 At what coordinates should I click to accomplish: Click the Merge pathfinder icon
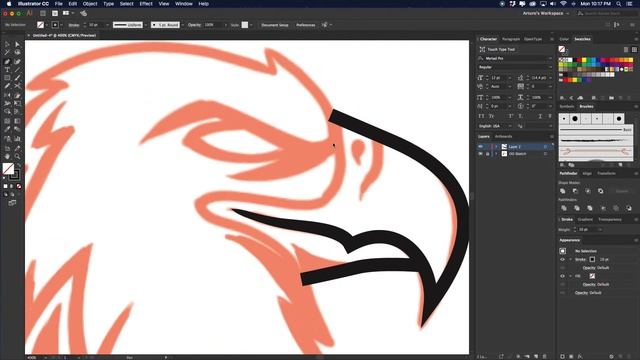590,208
